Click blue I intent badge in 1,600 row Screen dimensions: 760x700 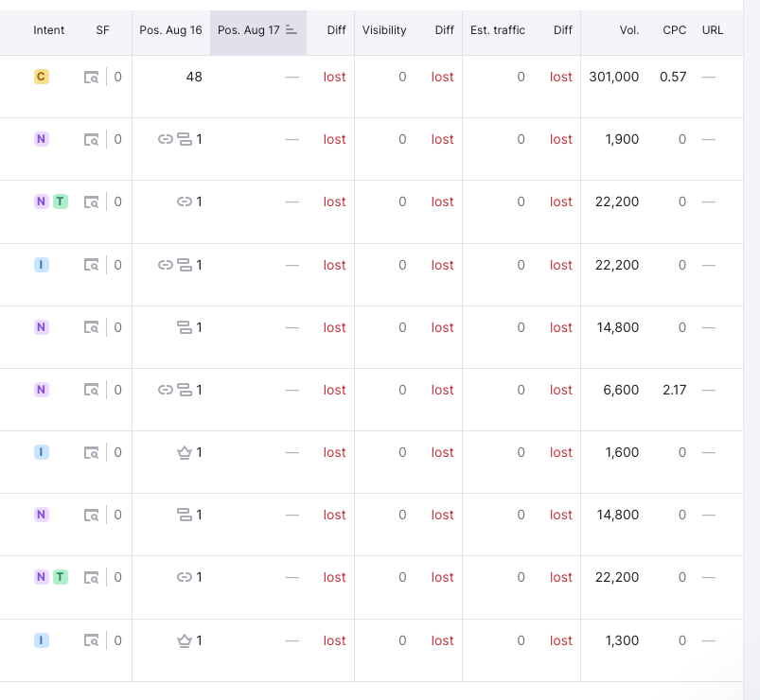(42, 452)
